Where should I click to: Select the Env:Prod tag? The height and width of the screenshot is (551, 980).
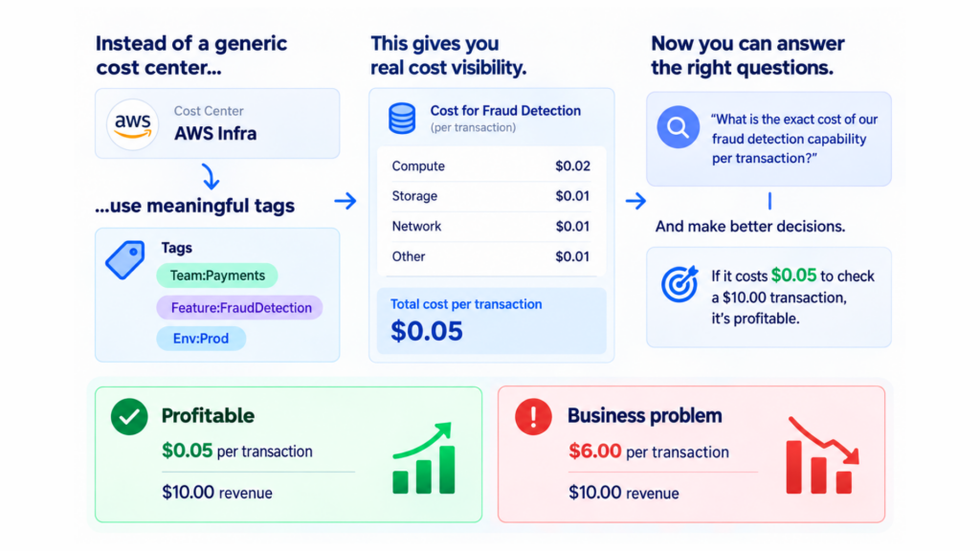point(201,339)
